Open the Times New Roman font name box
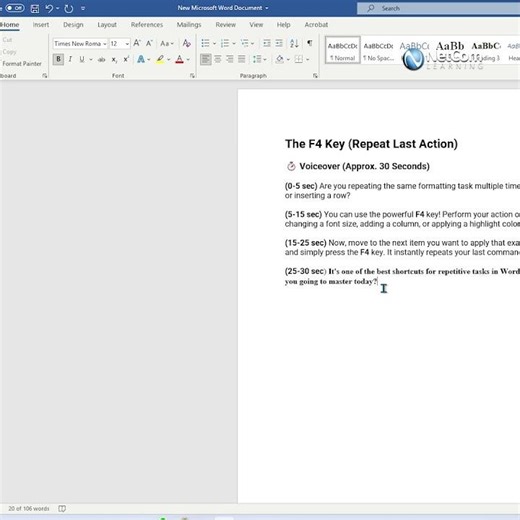 pyautogui.click(x=80, y=44)
